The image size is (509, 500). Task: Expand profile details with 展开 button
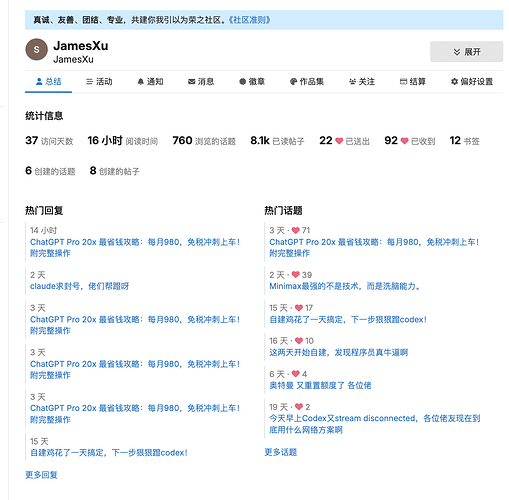click(x=466, y=52)
